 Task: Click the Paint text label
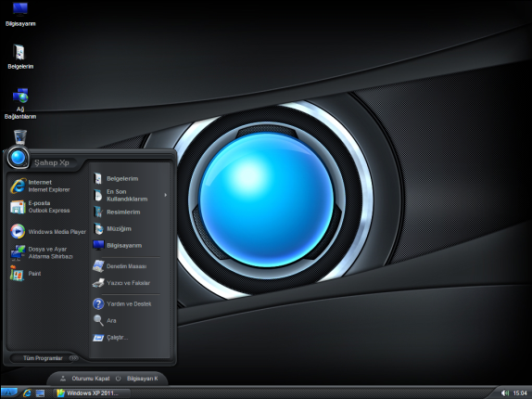pos(34,274)
